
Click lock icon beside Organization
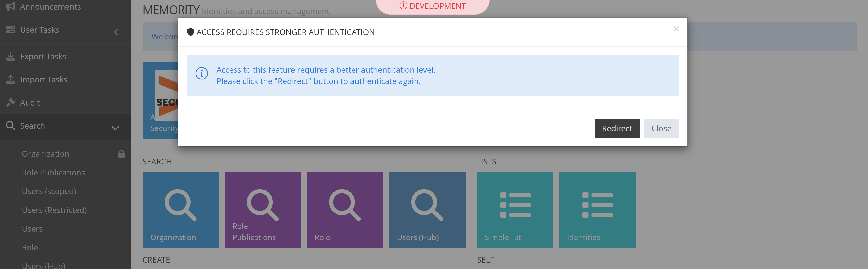121,154
